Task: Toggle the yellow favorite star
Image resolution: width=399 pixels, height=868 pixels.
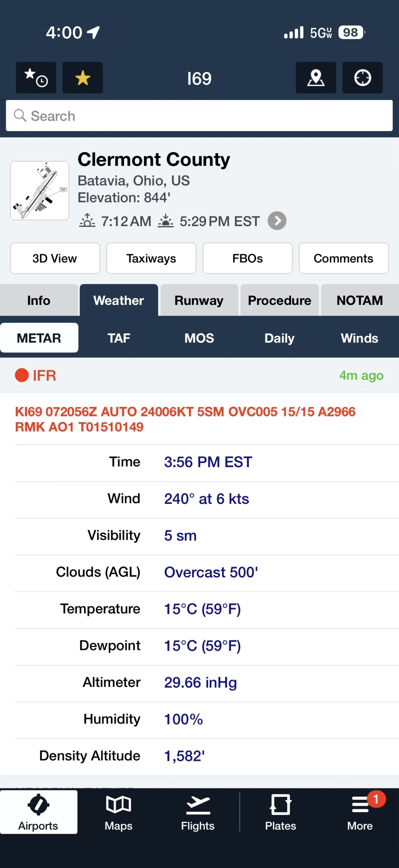Action: [x=83, y=78]
